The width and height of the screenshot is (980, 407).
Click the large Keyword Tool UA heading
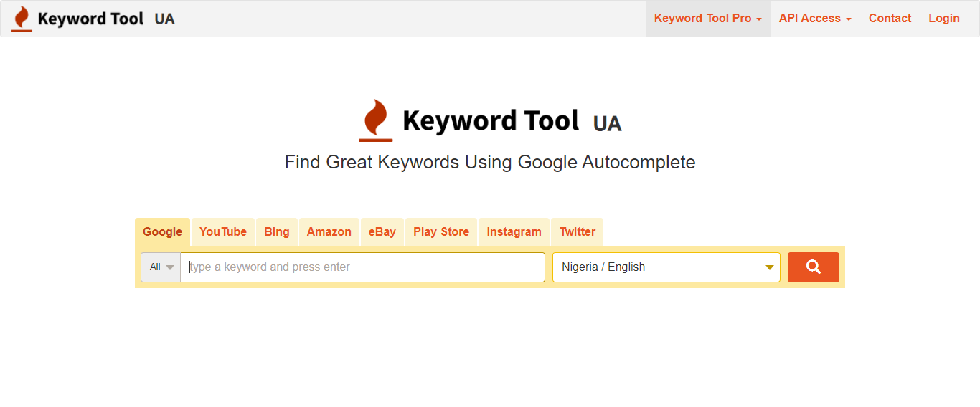click(x=512, y=121)
